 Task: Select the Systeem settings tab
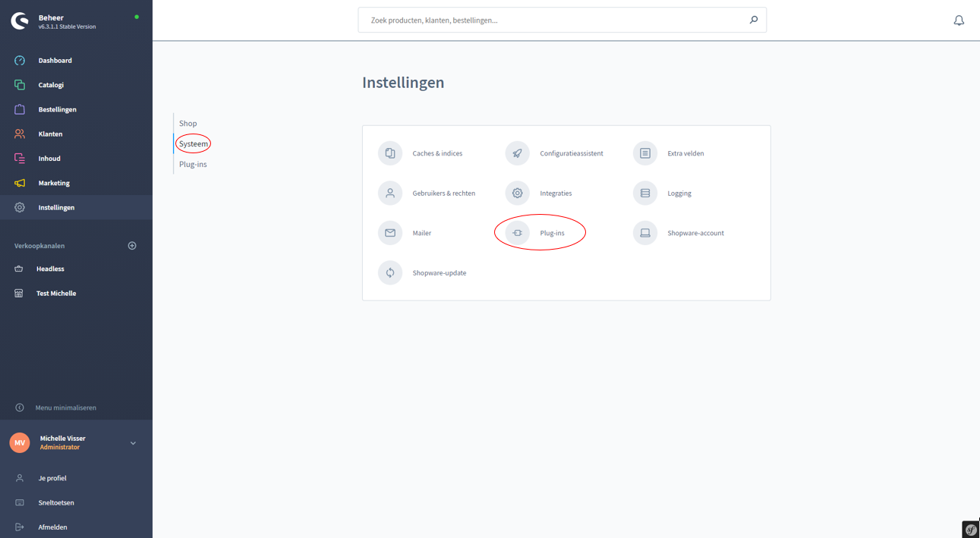tap(194, 143)
